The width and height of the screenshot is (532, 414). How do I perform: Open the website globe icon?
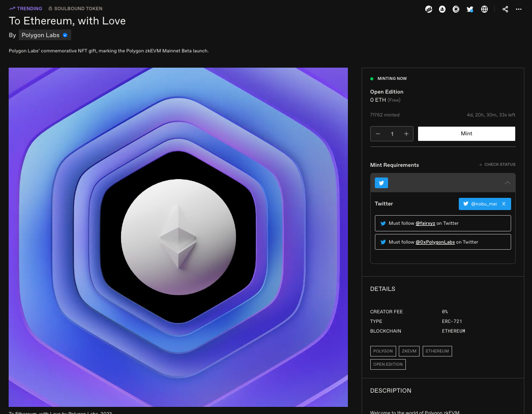(x=485, y=10)
